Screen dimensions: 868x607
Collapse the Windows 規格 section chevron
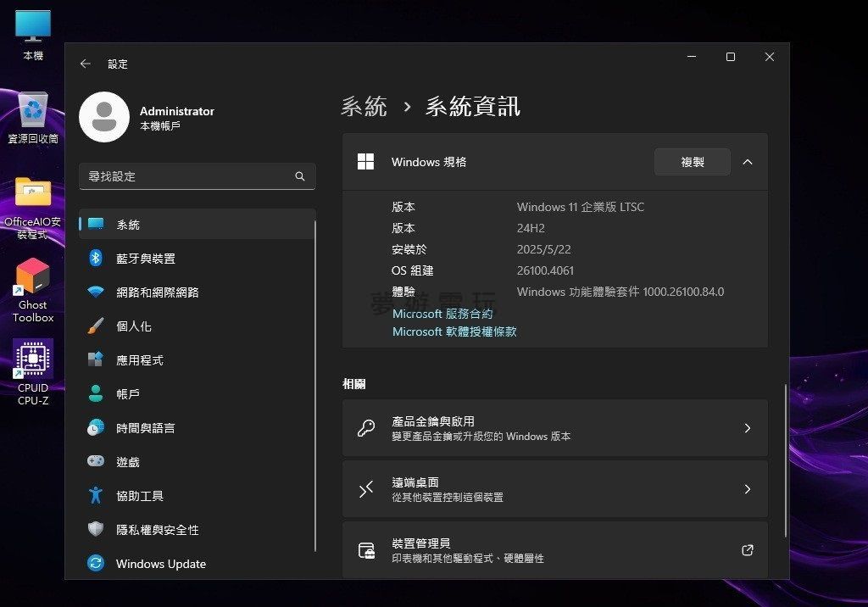[747, 162]
